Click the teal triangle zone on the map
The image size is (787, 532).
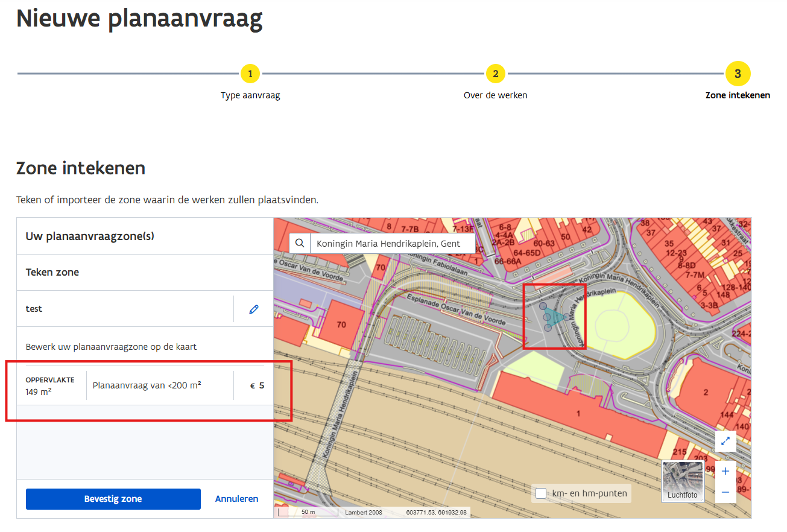pos(555,317)
